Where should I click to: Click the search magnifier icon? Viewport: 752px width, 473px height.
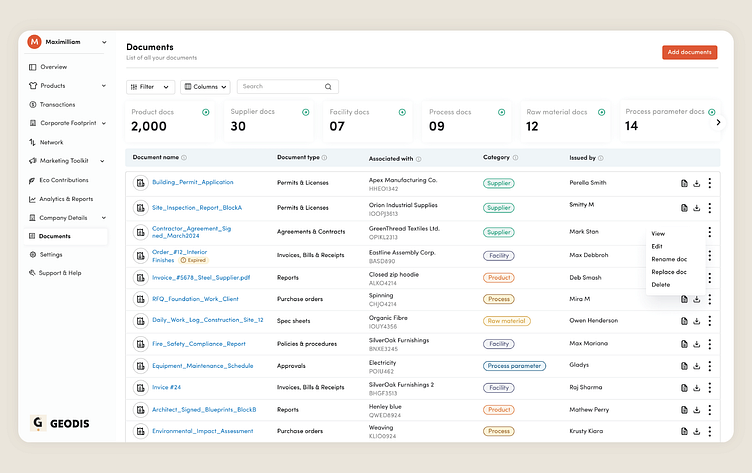point(328,87)
